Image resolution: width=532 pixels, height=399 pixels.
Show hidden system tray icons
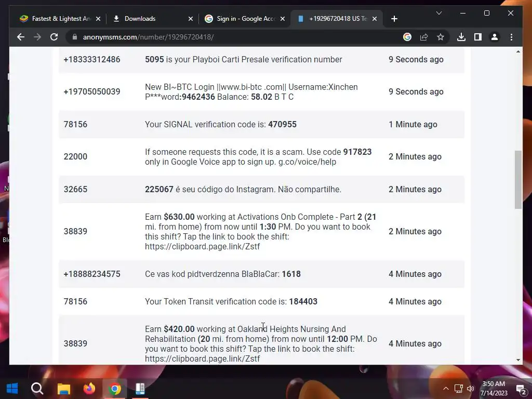[x=446, y=389]
